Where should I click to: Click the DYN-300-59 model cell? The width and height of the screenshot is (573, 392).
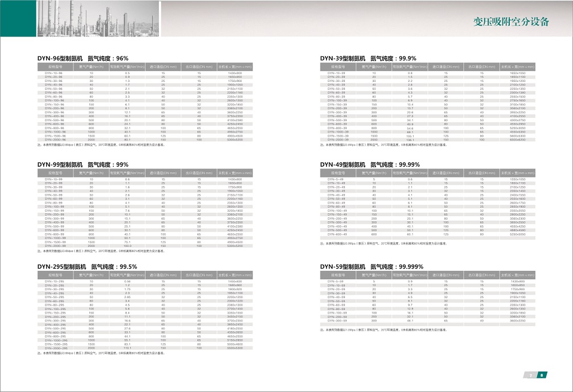point(337,320)
